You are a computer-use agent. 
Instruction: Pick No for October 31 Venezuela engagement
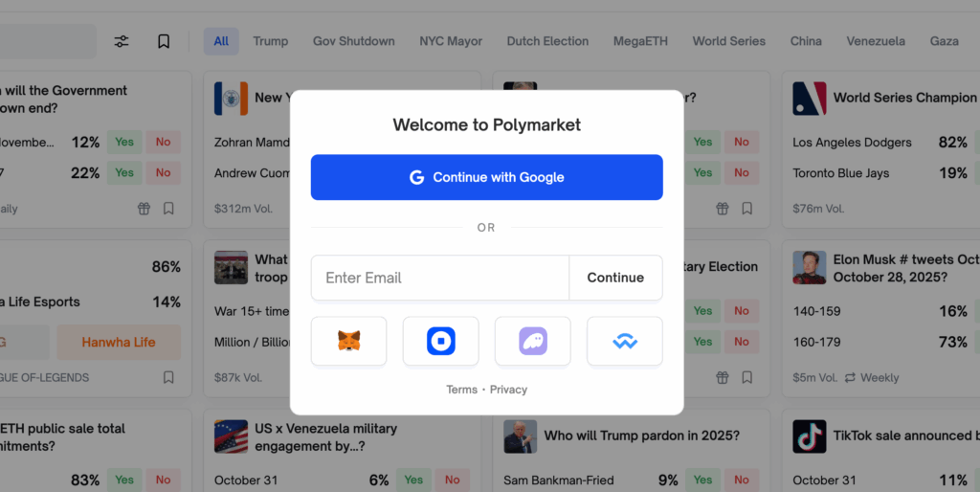click(x=453, y=481)
